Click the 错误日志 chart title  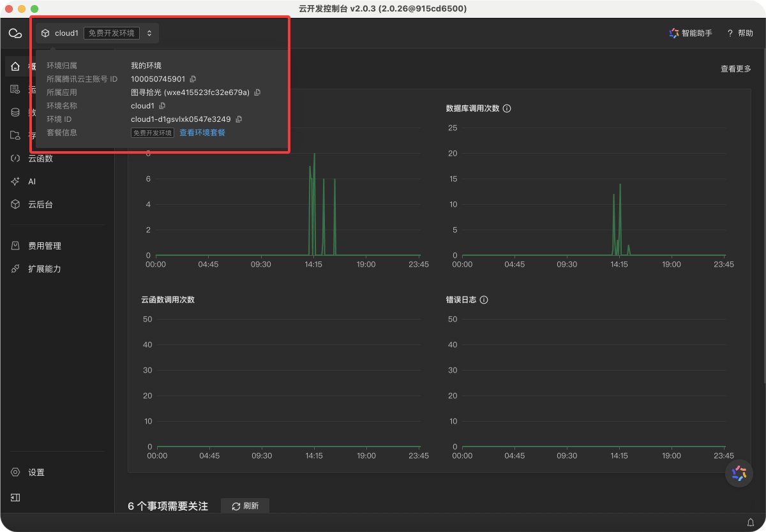(461, 300)
